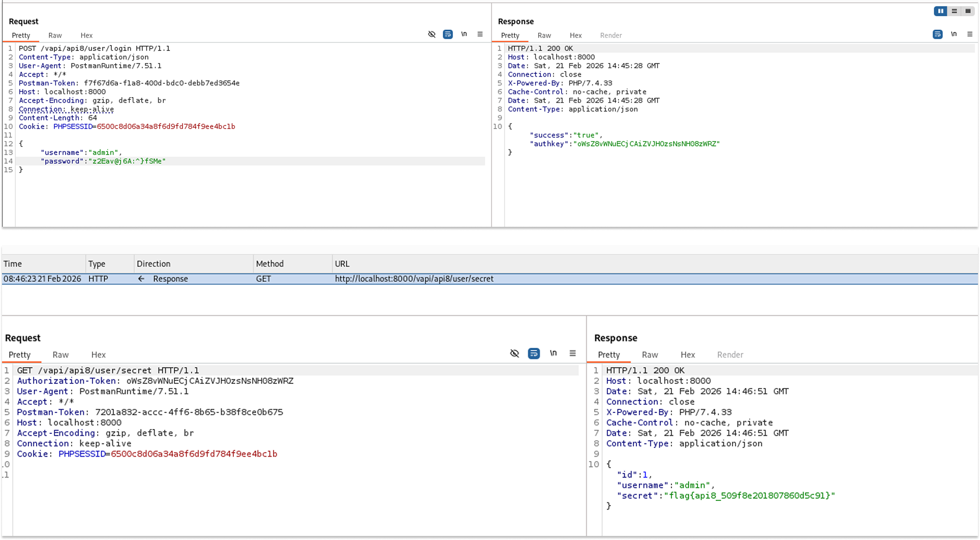This screenshot has height=540, width=980.
Task: Toggle hide non-printable eye icon in login request panel
Action: (432, 34)
